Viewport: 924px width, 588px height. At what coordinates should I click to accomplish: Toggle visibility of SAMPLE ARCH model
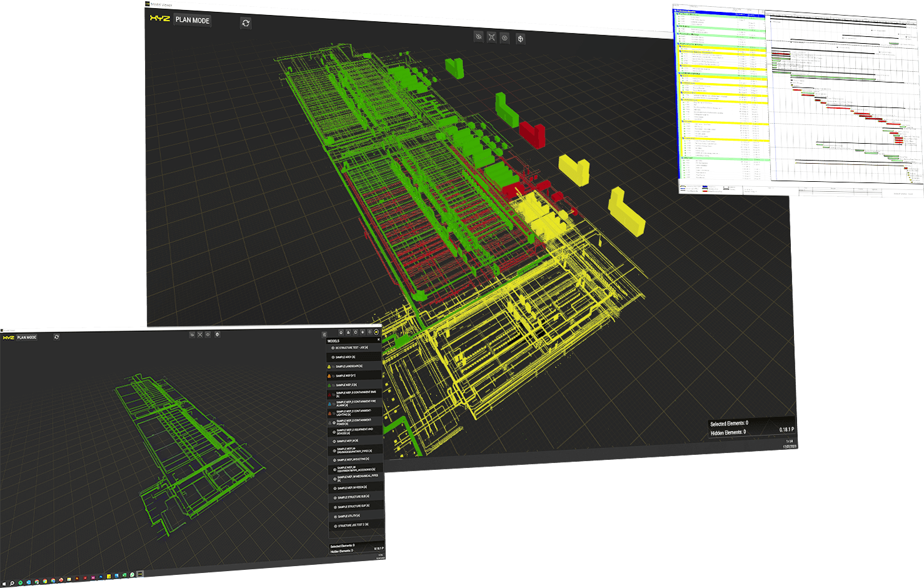tap(333, 357)
